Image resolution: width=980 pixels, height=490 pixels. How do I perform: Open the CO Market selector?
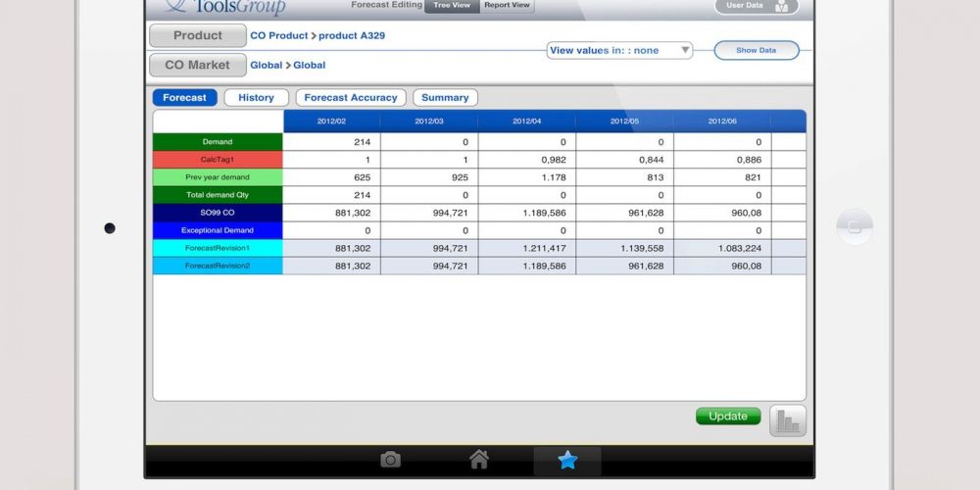[197, 65]
